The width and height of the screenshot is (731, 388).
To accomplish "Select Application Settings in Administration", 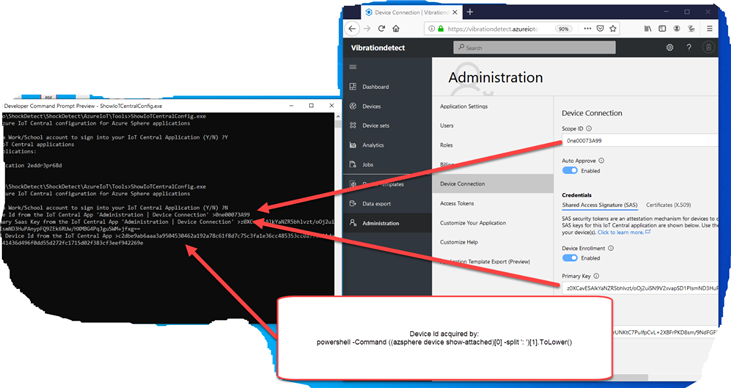I will point(464,106).
